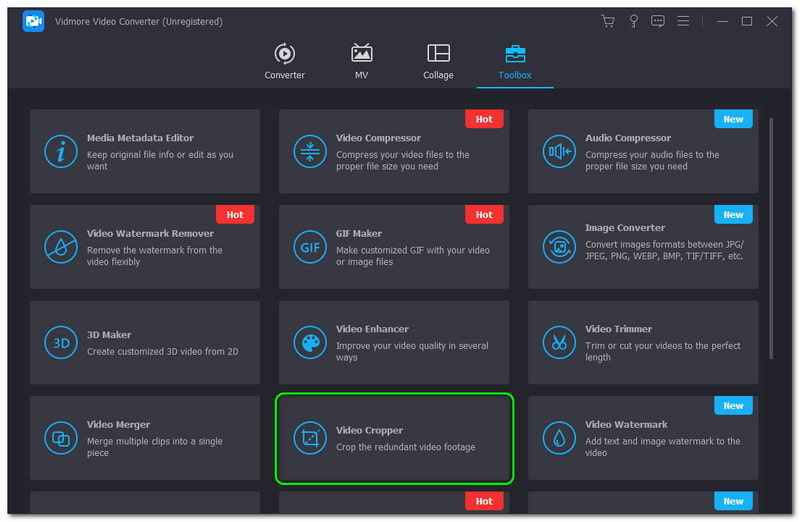The image size is (800, 522).
Task: Click the Video Trimmer scissors icon
Action: [559, 343]
